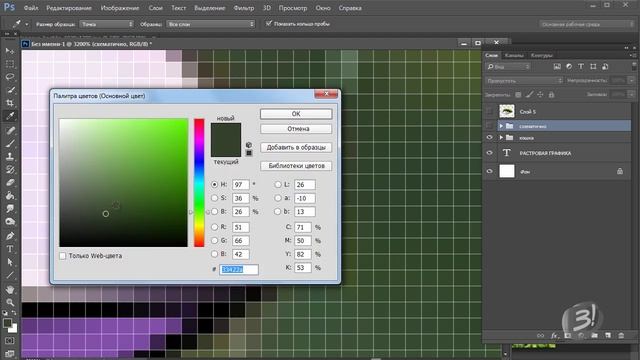This screenshot has width=640, height=360.
Task: Expand the selected group above кошка
Action: pos(501,126)
